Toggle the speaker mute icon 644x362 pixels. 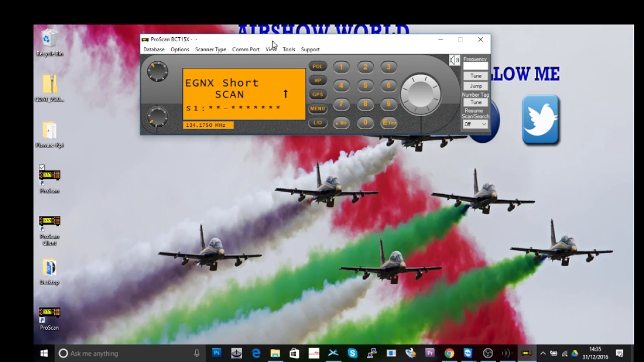pos(454,60)
